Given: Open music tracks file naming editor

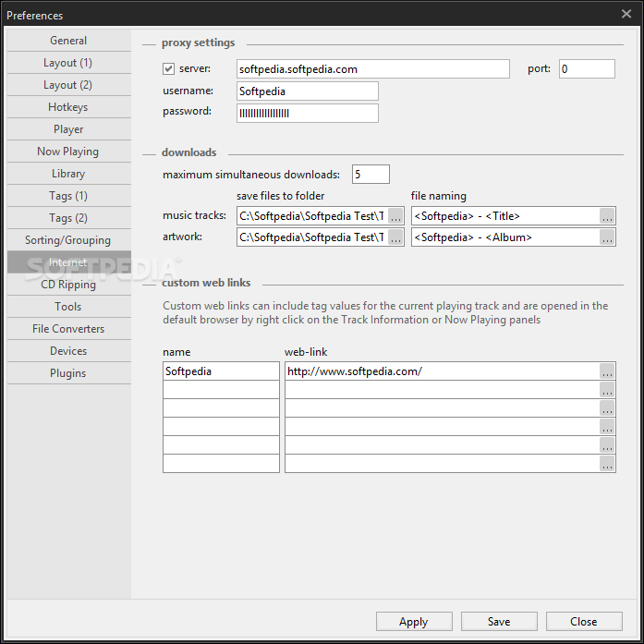Looking at the screenshot, I should [607, 215].
